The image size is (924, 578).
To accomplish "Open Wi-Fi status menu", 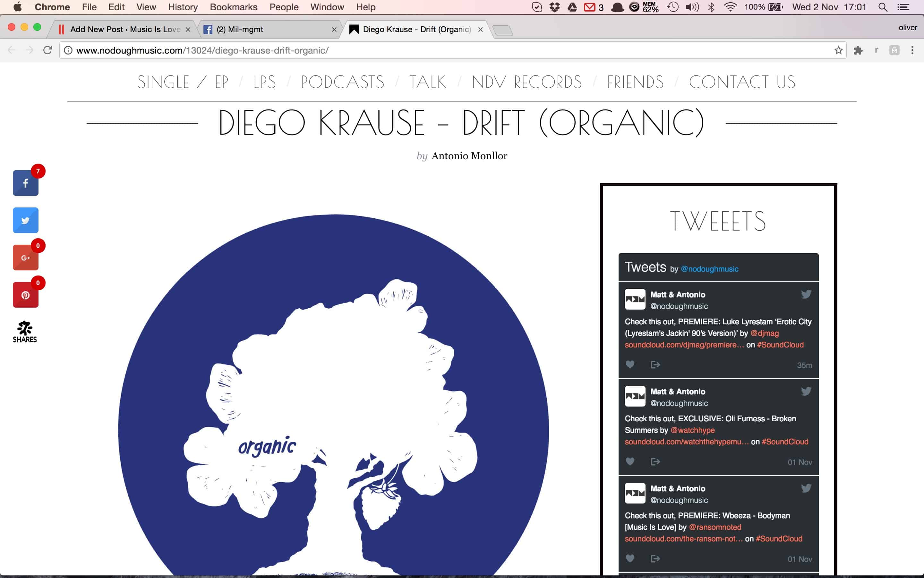I will [730, 7].
